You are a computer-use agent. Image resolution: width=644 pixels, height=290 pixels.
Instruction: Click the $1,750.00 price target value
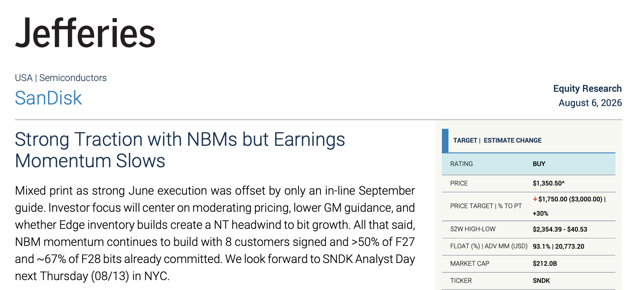pos(553,199)
